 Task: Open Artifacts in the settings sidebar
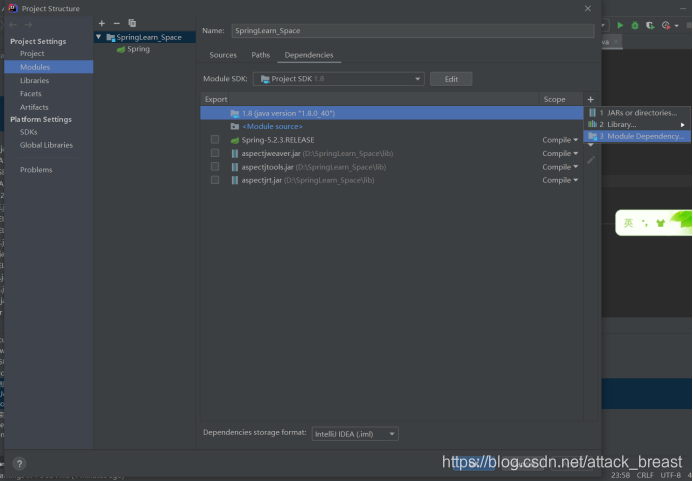(34, 107)
